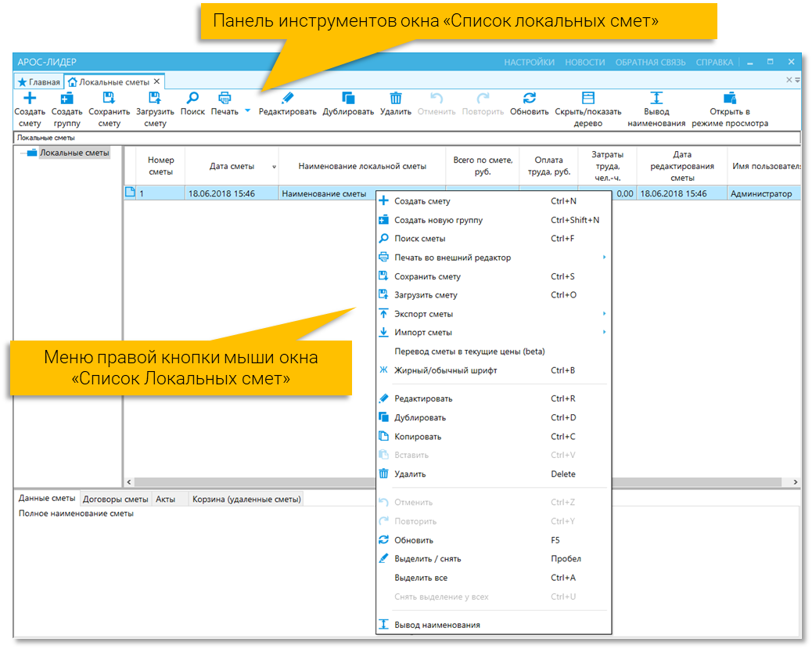
Task: Choose Редактировать in context menu
Action: (x=494, y=398)
